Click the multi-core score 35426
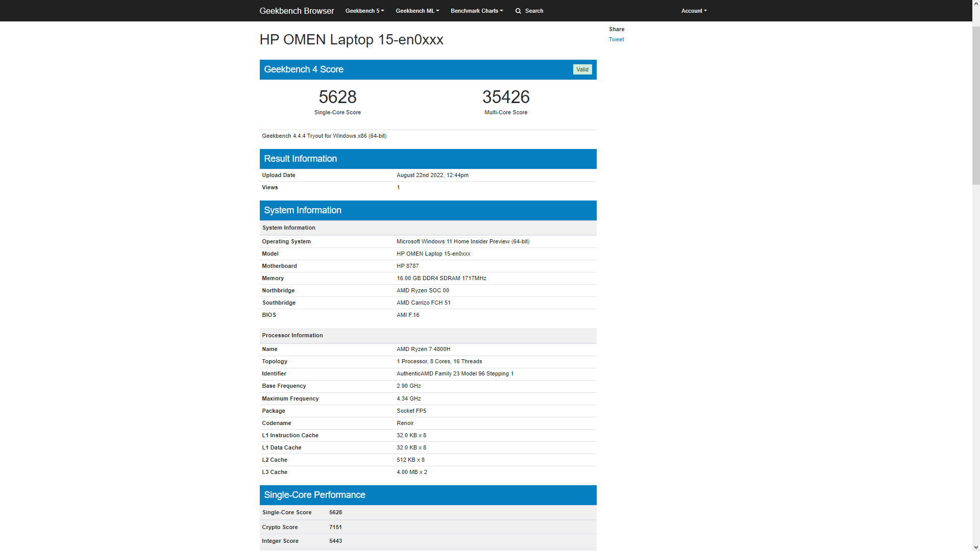The width and height of the screenshot is (980, 551). coord(506,97)
